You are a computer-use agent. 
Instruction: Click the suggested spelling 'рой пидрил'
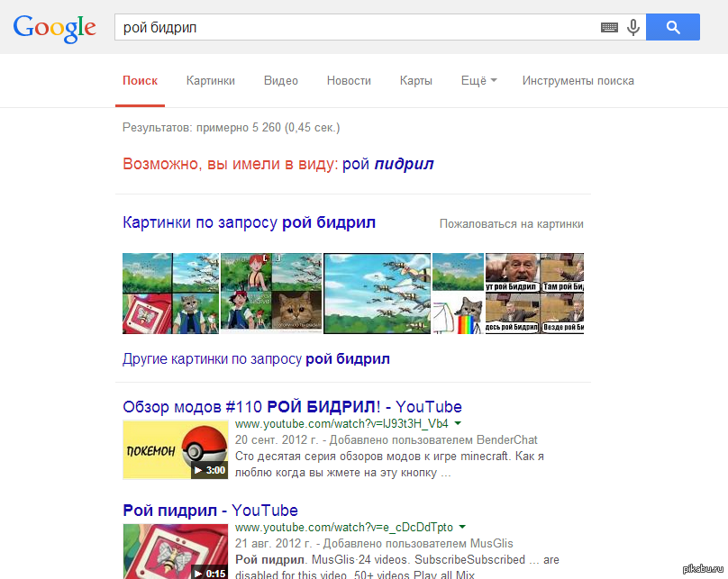point(387,164)
